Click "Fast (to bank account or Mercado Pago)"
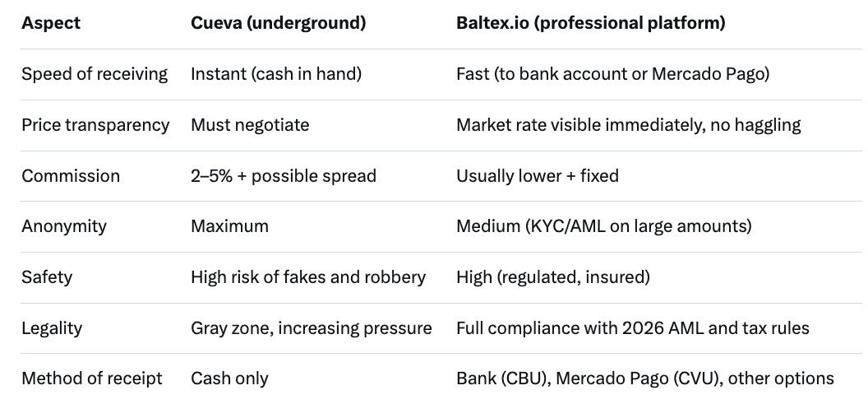Screen dimensions: 868x418 tap(612, 74)
